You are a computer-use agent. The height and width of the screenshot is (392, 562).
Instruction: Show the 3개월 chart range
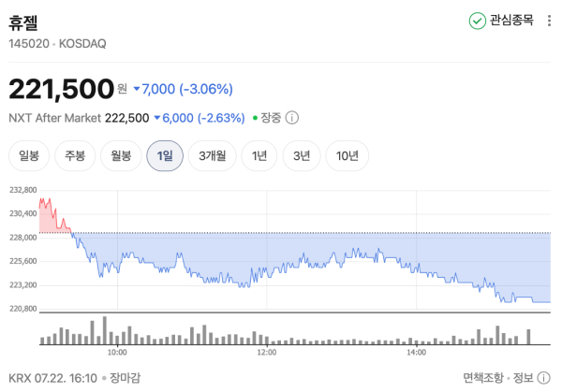click(213, 155)
